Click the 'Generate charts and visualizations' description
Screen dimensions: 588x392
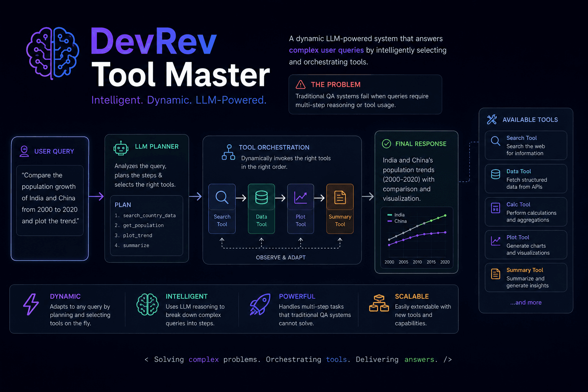(528, 249)
